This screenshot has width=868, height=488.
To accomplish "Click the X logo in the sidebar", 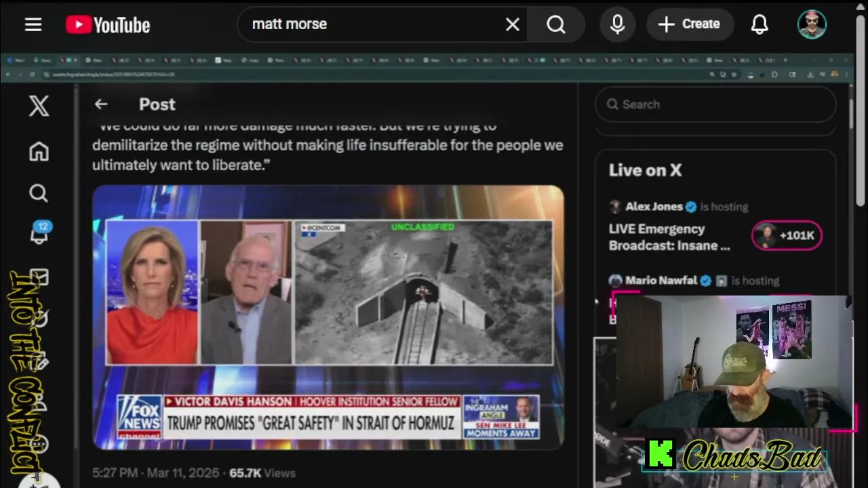I will click(39, 106).
